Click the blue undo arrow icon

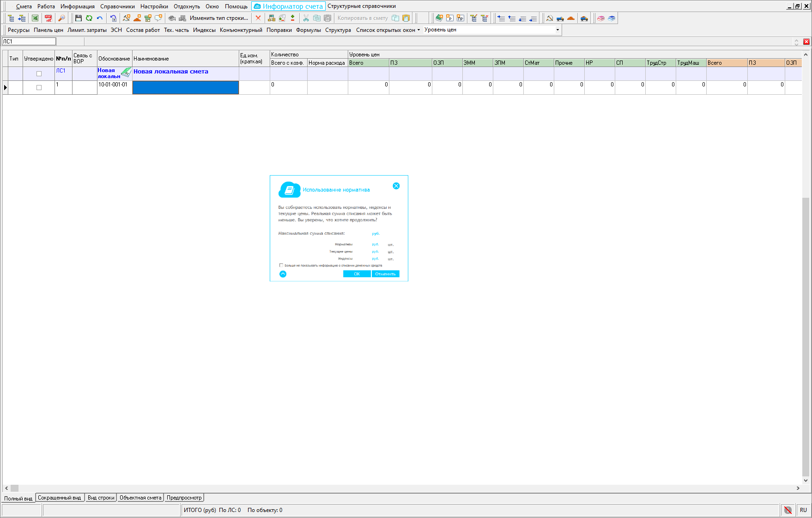click(x=100, y=18)
